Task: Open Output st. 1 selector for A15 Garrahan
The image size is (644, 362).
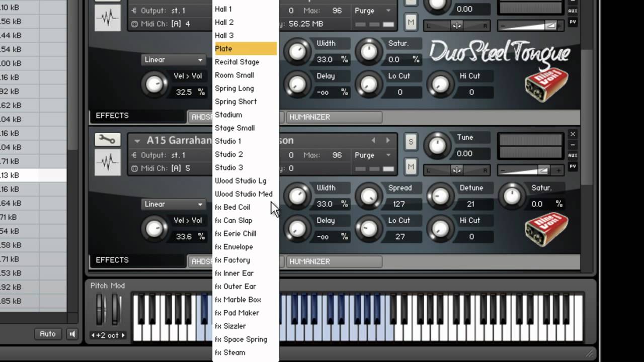Action: tap(172, 155)
